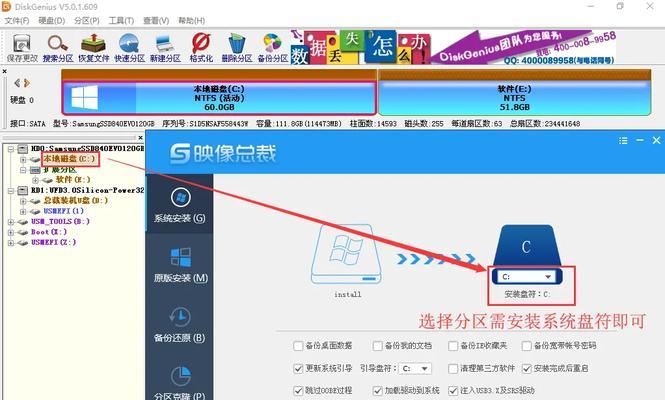Expand the USBEFI(1) tree node

click(23, 211)
